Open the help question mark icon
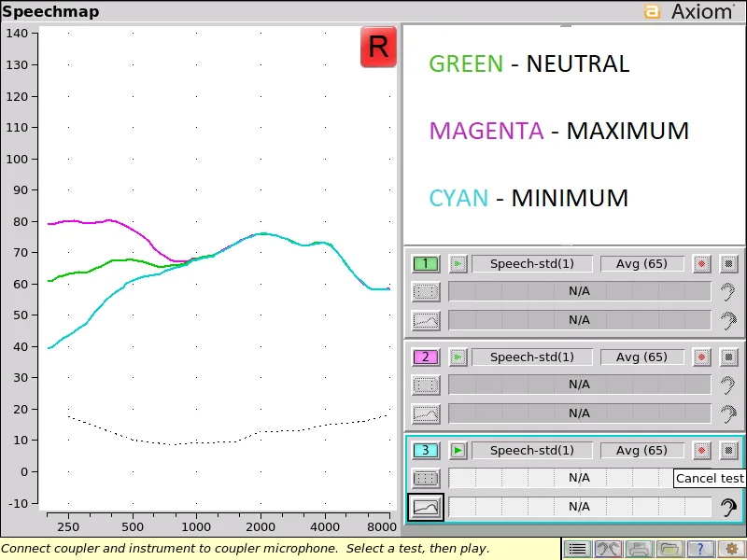 coord(699,550)
